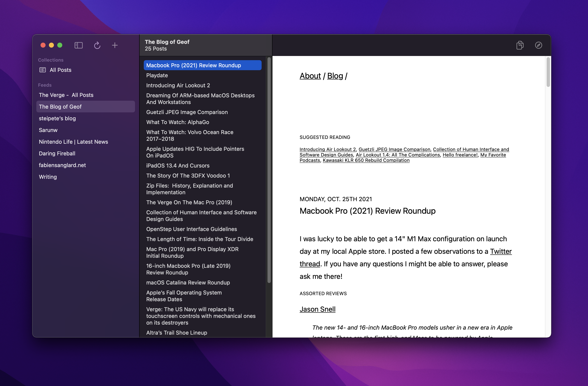Copy link using the clipboard icon
Image resolution: width=588 pixels, height=386 pixels.
520,45
